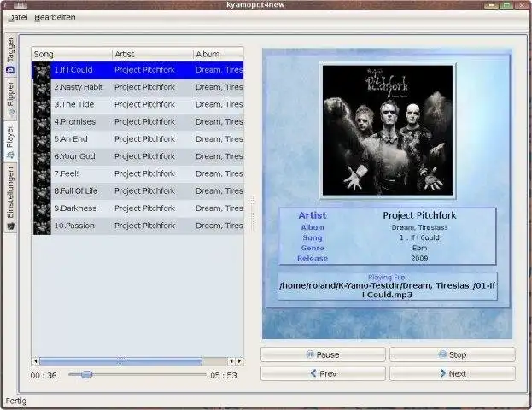
Task: Click the window menu icon in title bar
Action: (x=20, y=5)
